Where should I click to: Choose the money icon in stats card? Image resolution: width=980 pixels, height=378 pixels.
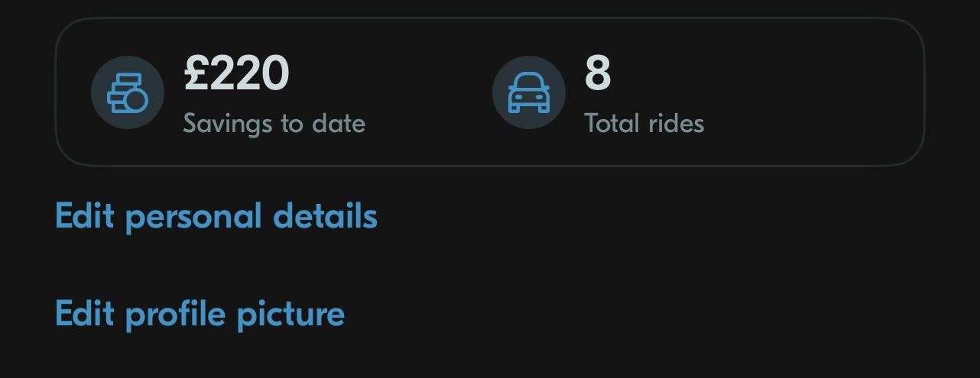[127, 92]
